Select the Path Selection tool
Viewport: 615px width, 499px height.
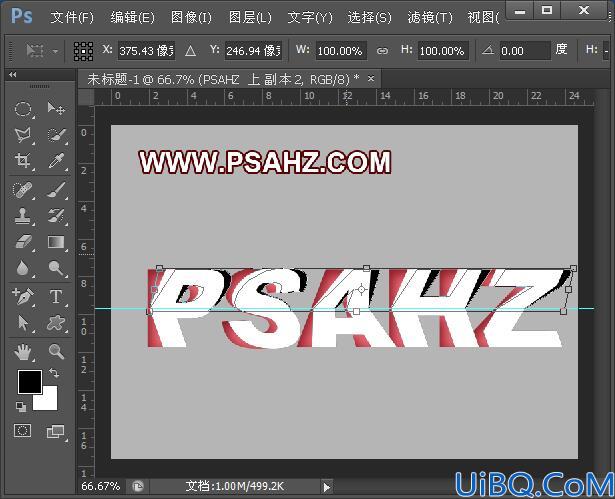23,323
